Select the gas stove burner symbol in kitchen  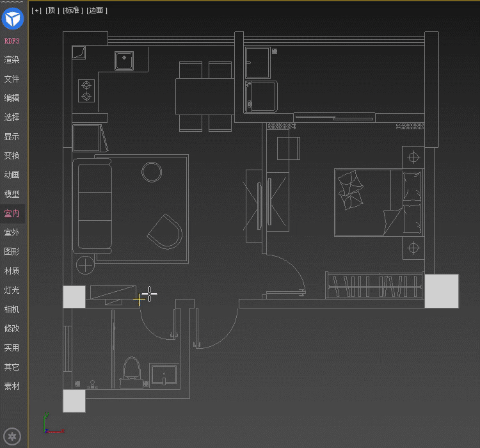pyautogui.click(x=86, y=91)
